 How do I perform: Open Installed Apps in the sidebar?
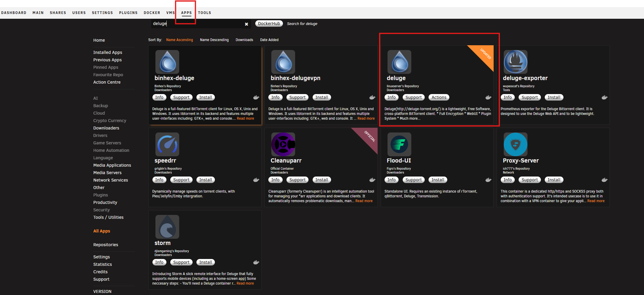click(x=108, y=52)
